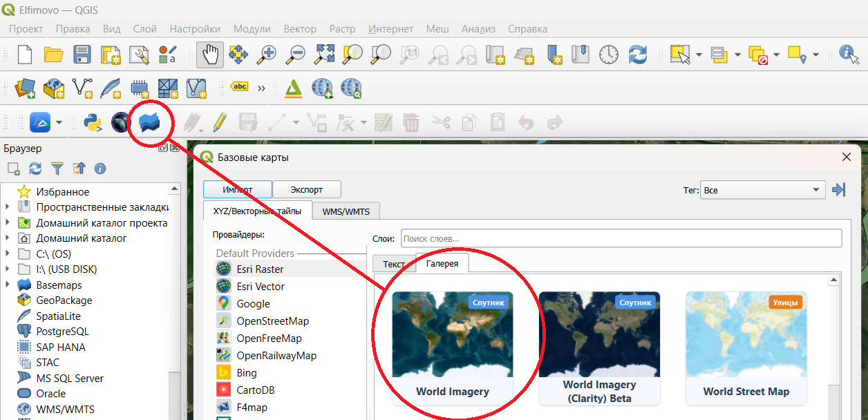Expand the Basemaps browser node

coord(8,285)
